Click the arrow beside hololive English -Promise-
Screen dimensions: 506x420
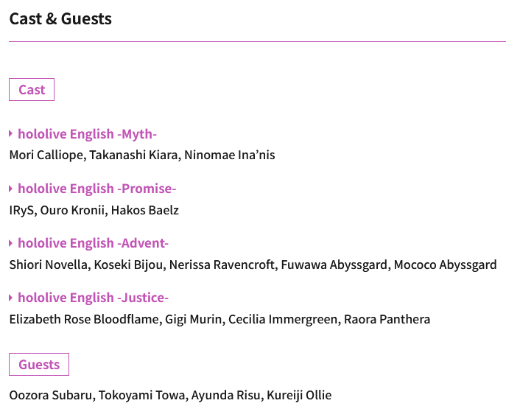(x=10, y=189)
